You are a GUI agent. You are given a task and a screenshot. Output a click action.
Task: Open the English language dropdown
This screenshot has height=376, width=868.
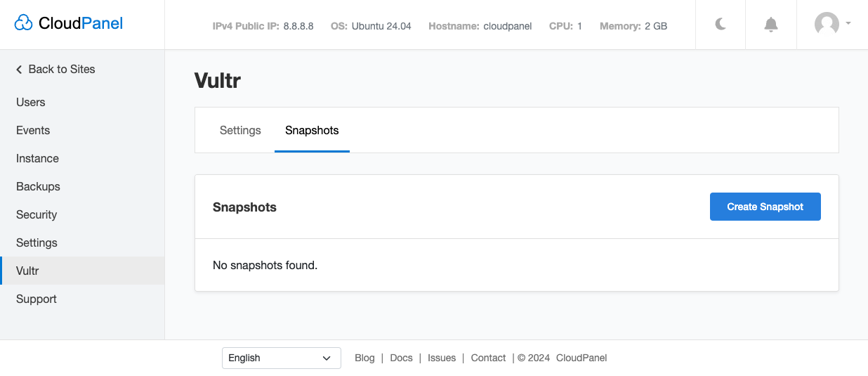[281, 358]
